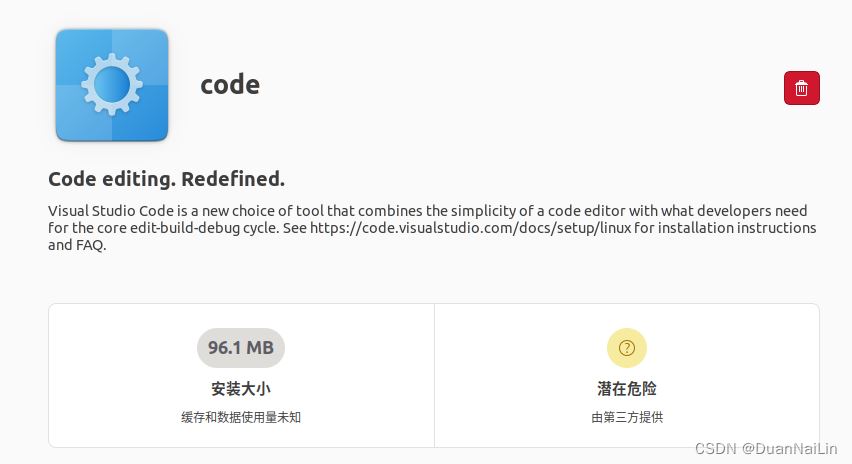Uninstall code with the red trash button
Viewport: 852px width, 464px height.
(x=801, y=88)
